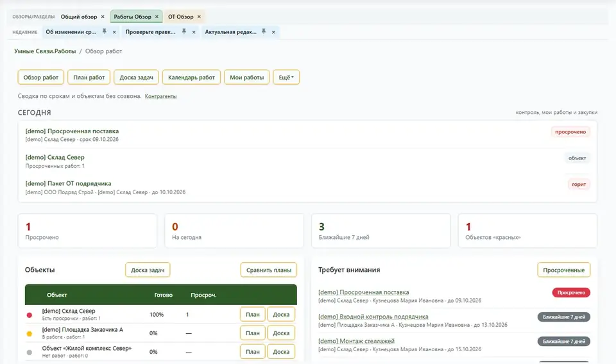
Task: Close the Об изменении ср... recent item
Action: click(114, 32)
